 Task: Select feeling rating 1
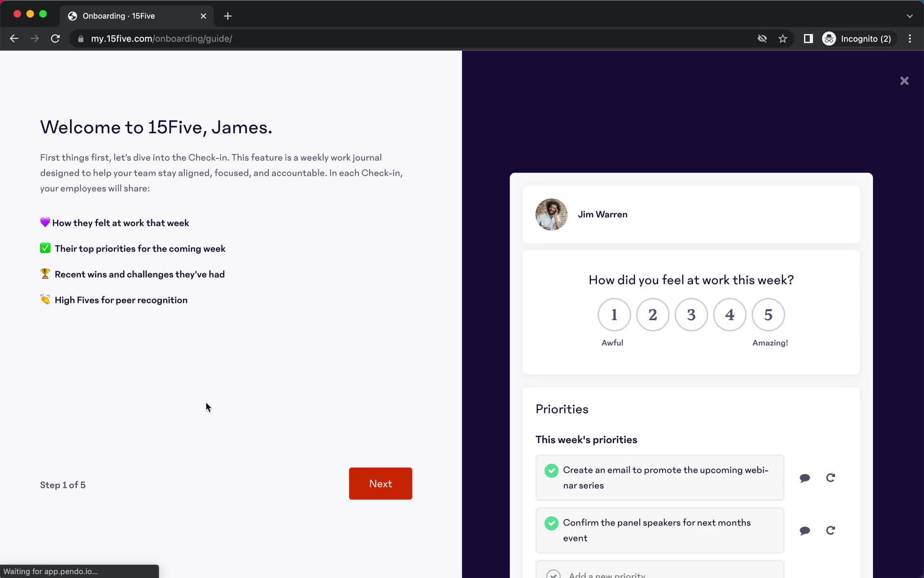(x=614, y=315)
